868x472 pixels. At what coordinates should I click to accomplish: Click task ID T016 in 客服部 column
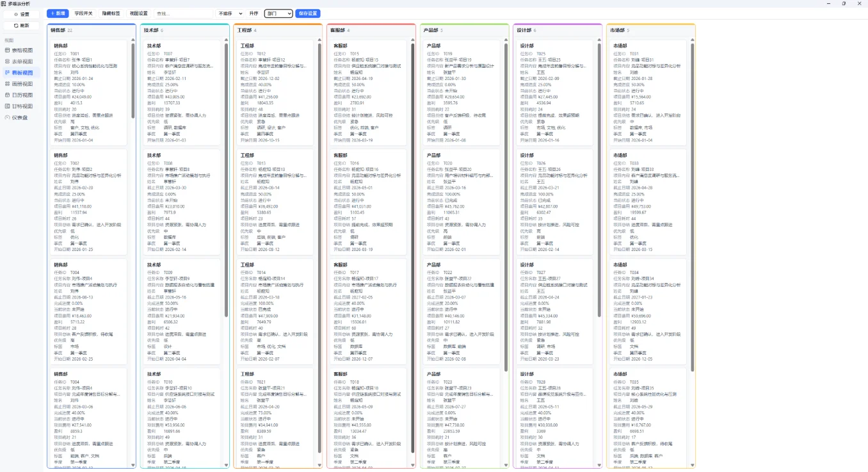tap(355, 163)
